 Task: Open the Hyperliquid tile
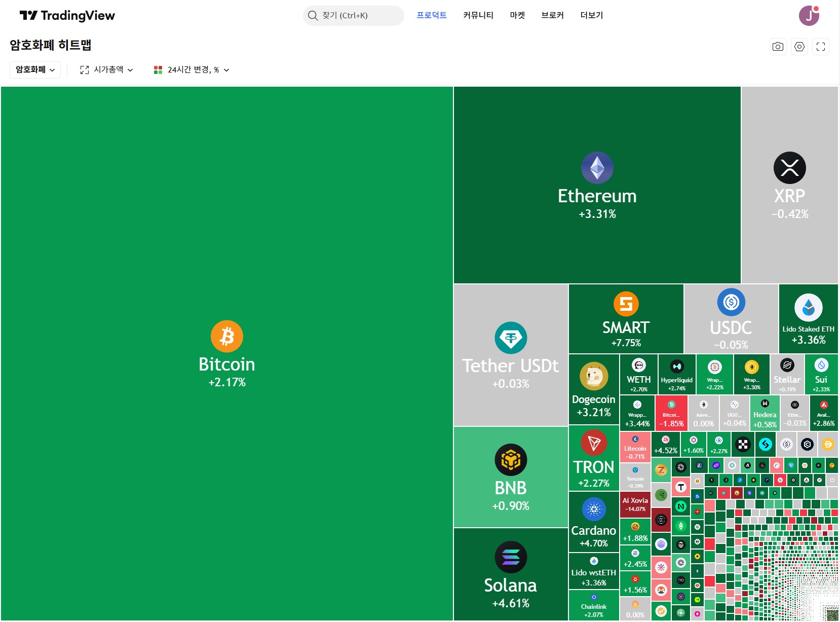[677, 374]
